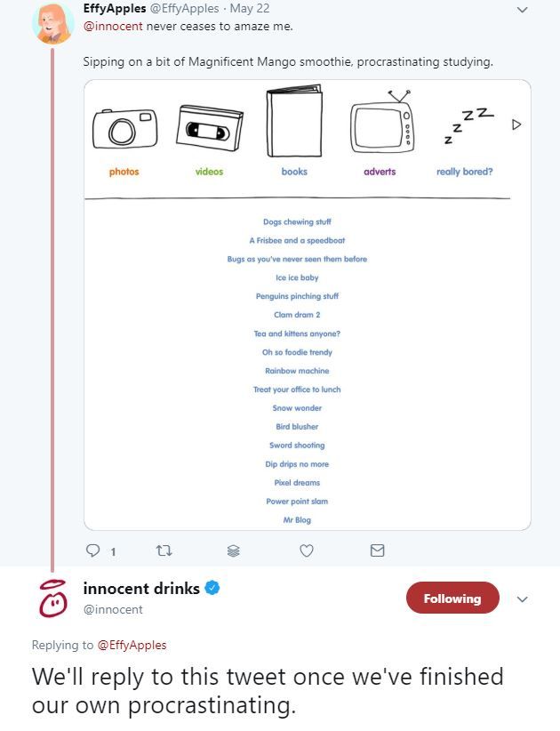Select the really bored? tab label

[465, 172]
